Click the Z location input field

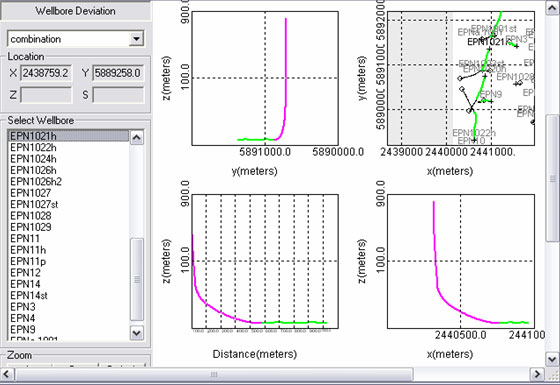pos(46,95)
